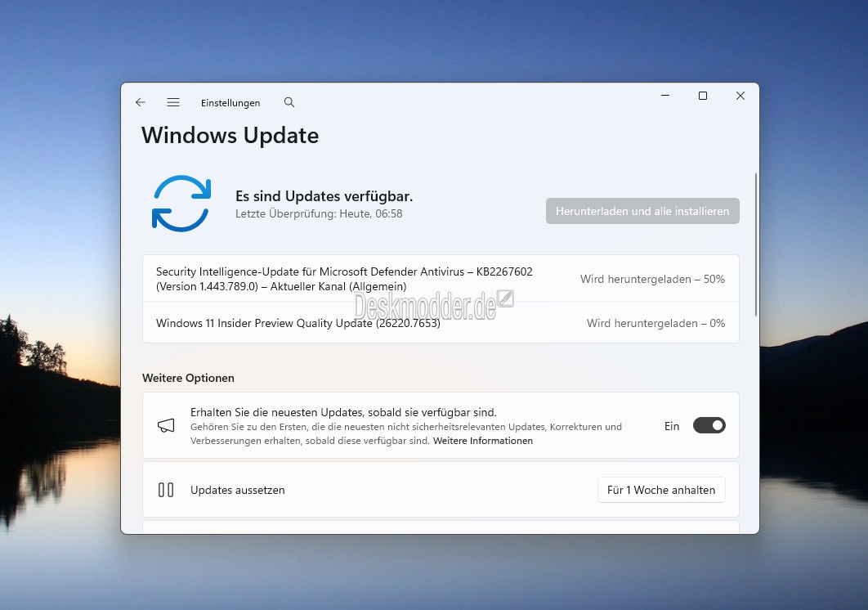Open the hamburger navigation menu
This screenshot has height=610, width=868.
coord(173,102)
